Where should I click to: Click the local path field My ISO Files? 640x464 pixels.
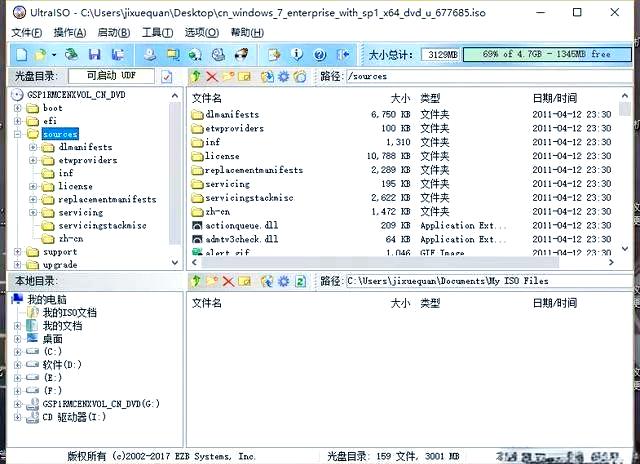[x=489, y=281]
